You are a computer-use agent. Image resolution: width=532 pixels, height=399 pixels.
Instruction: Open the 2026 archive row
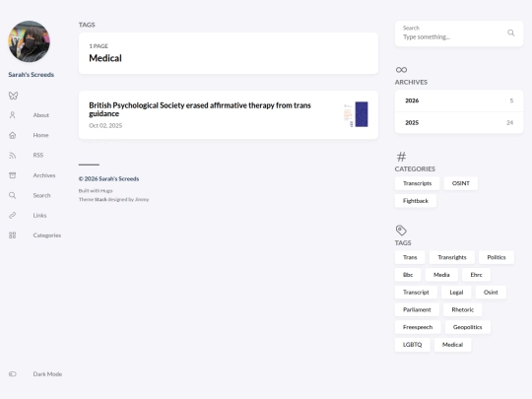pos(459,100)
